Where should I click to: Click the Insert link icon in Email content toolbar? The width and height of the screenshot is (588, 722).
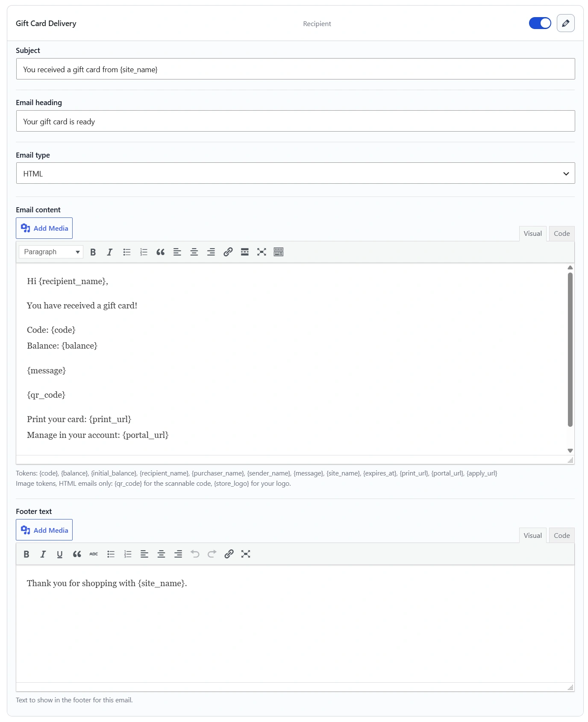point(228,252)
